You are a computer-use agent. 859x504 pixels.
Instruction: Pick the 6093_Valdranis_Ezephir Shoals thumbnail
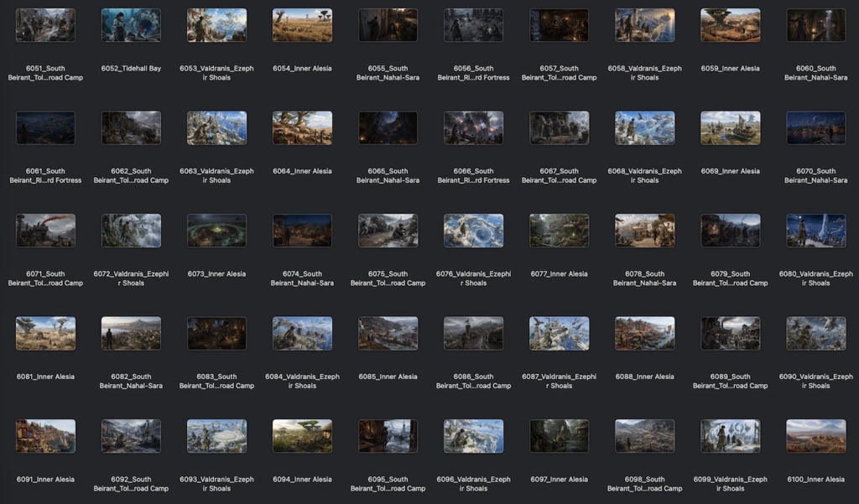coord(217,436)
